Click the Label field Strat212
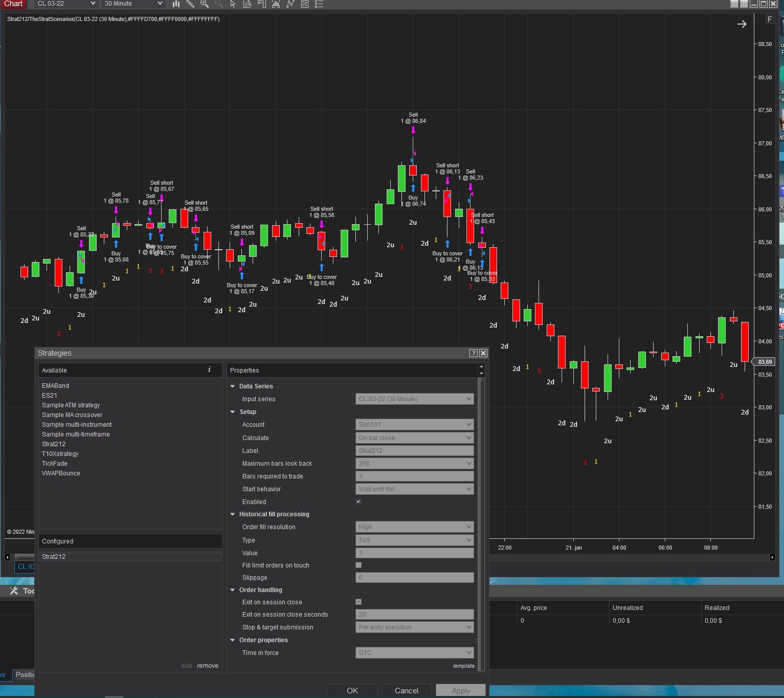This screenshot has height=698, width=784. coord(414,451)
